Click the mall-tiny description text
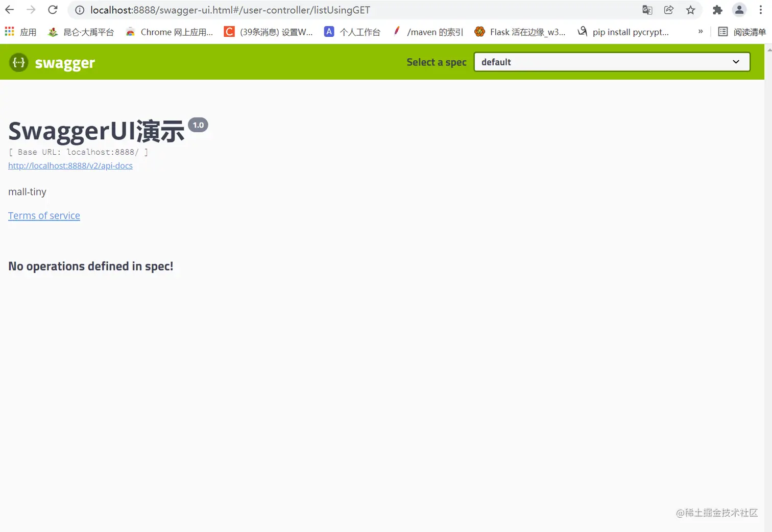Viewport: 772px width, 532px height. pos(27,192)
